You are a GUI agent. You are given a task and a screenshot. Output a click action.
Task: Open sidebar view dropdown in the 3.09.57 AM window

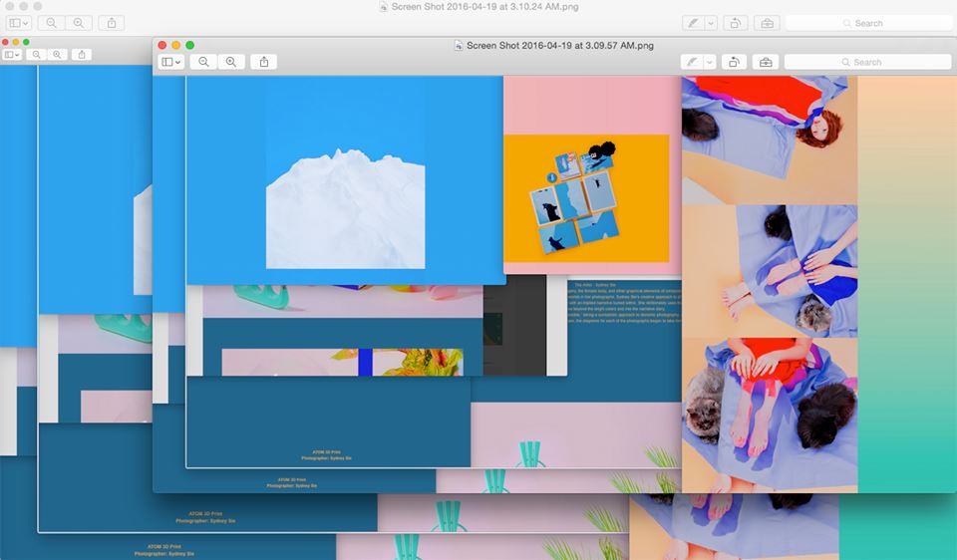pyautogui.click(x=171, y=62)
